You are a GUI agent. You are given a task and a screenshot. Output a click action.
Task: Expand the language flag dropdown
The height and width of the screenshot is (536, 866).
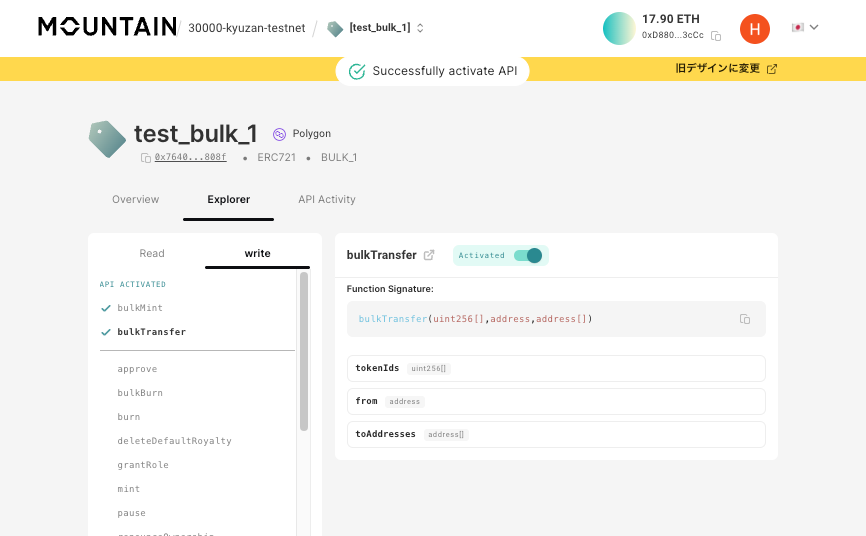pos(805,27)
